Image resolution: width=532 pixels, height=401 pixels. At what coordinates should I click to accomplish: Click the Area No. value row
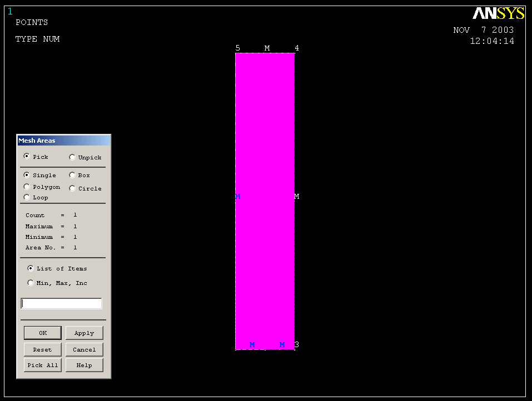click(x=51, y=248)
